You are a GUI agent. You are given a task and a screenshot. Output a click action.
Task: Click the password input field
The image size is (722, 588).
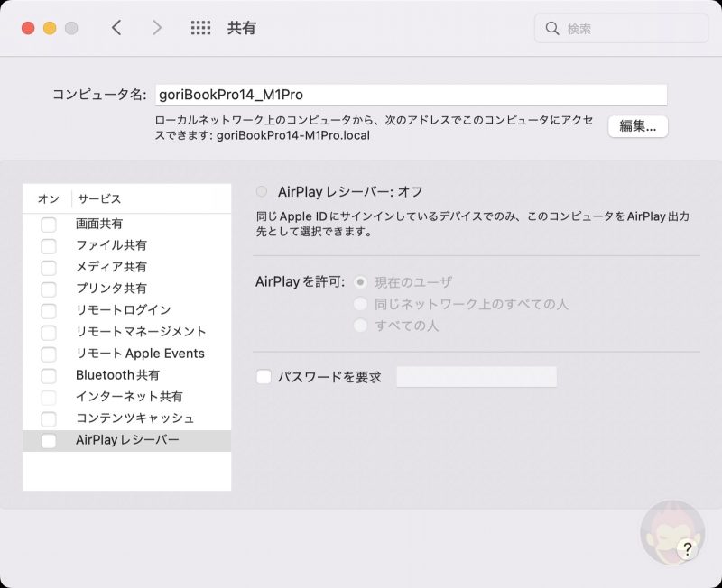pos(476,377)
